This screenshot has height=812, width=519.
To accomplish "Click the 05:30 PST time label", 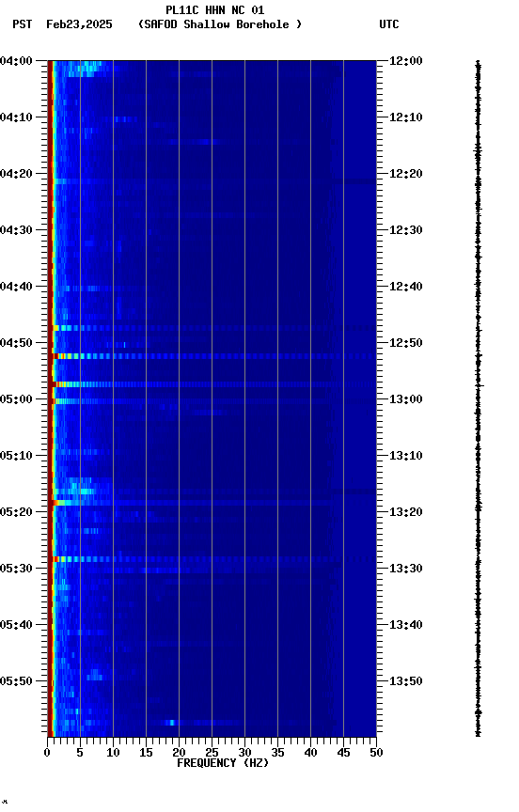I will (x=16, y=570).
